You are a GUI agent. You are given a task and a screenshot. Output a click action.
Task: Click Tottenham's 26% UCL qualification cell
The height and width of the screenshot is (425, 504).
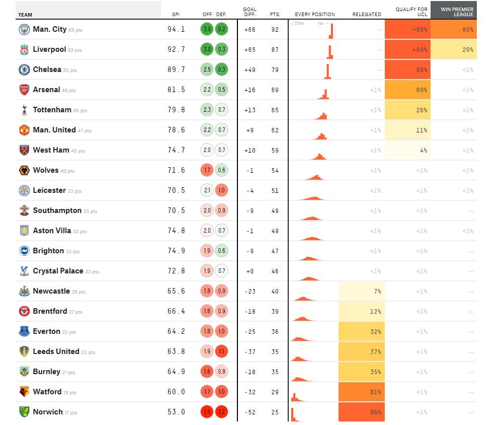(407, 110)
